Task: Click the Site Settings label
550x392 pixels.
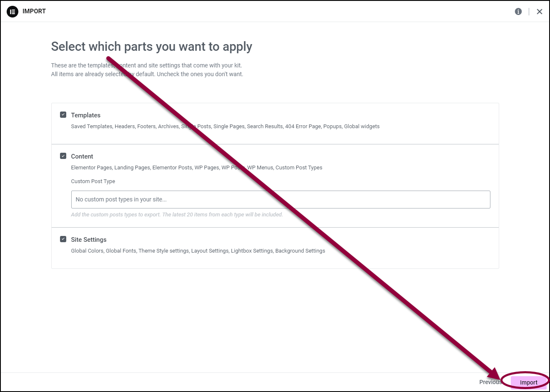Action: coord(89,240)
